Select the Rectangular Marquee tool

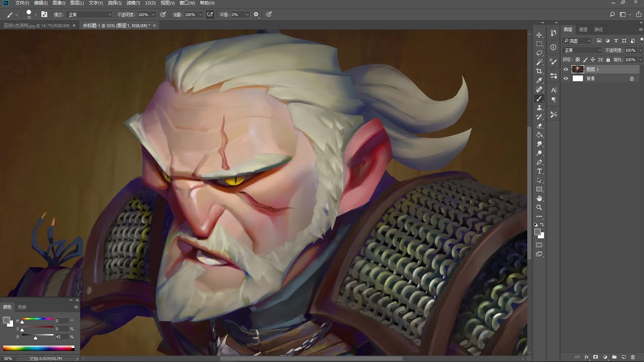pyautogui.click(x=539, y=44)
